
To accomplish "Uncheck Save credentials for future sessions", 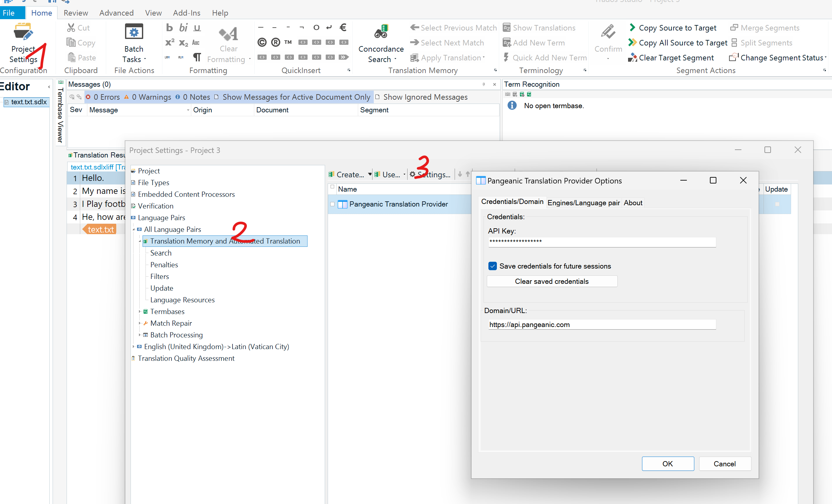I will 493,266.
